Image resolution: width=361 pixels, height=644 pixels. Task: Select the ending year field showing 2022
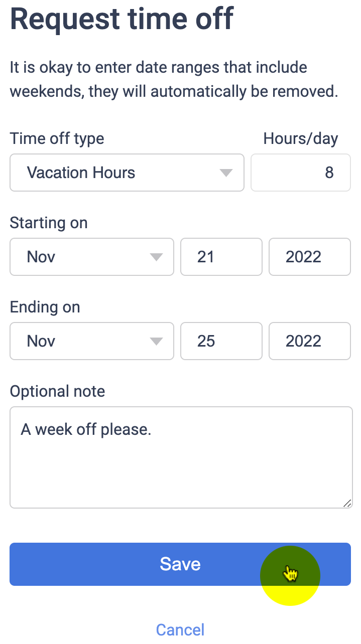(309, 341)
